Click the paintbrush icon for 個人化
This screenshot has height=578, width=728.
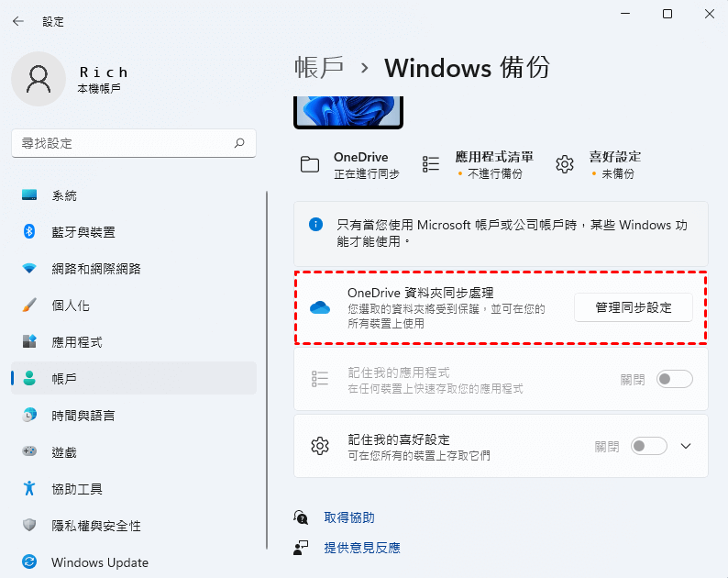pos(29,305)
